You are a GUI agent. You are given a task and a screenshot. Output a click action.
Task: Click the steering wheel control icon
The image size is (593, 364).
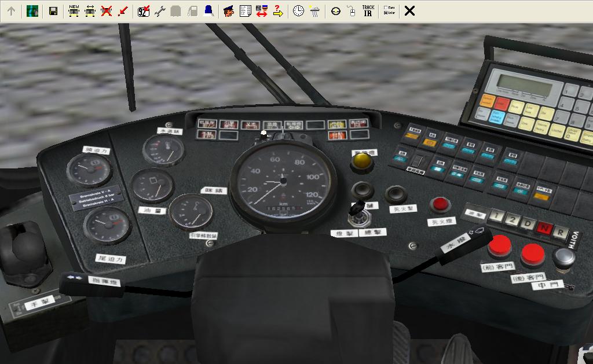[x=335, y=12]
